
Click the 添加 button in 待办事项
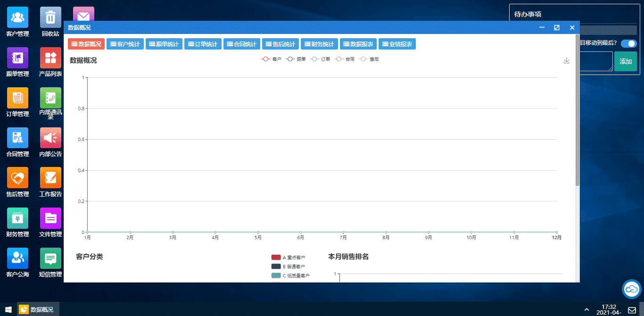pyautogui.click(x=626, y=61)
